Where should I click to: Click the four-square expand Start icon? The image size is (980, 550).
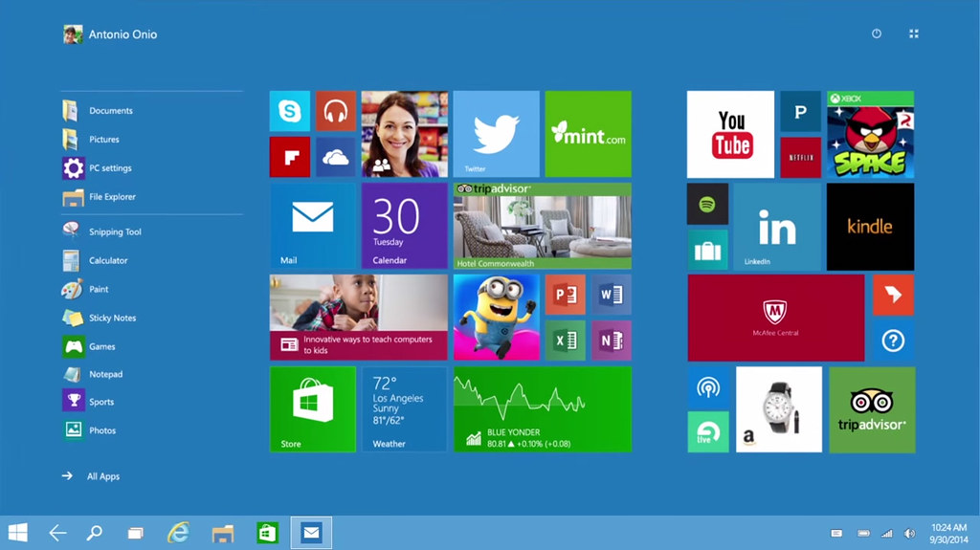point(914,33)
